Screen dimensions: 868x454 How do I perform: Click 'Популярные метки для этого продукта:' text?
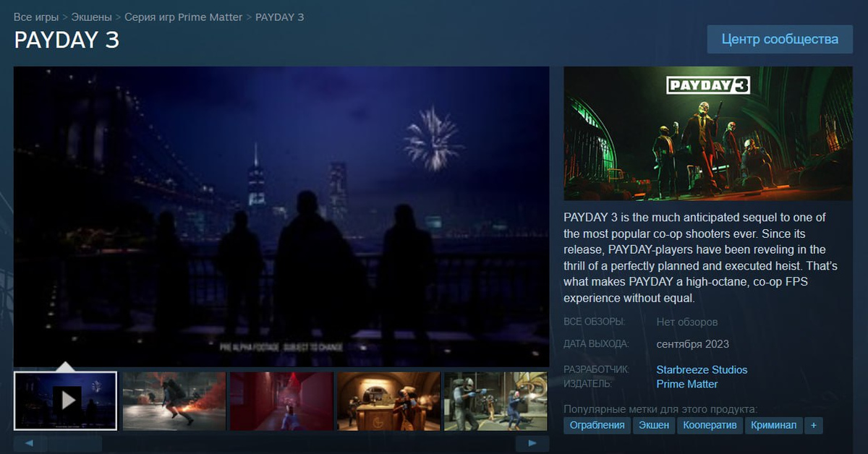[x=660, y=409]
